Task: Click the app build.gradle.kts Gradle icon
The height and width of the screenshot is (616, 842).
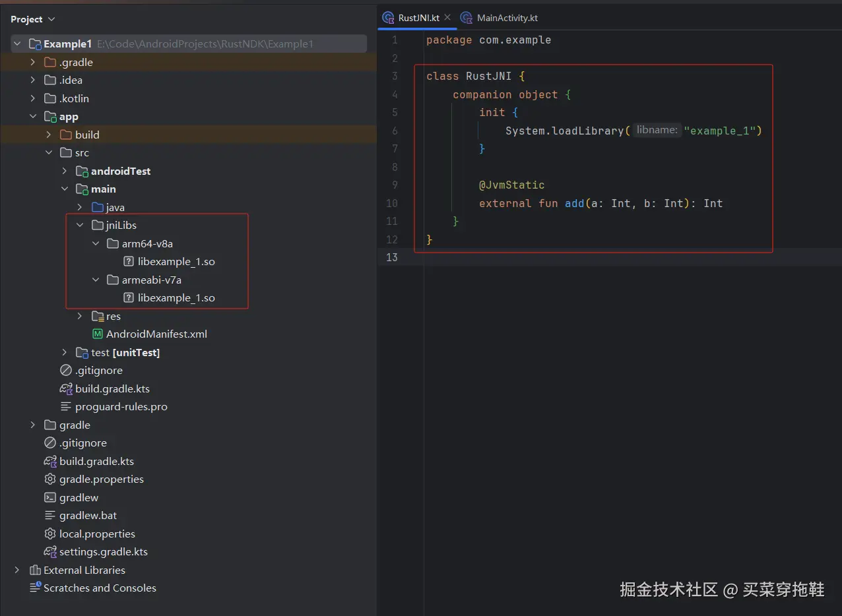Action: (66, 388)
